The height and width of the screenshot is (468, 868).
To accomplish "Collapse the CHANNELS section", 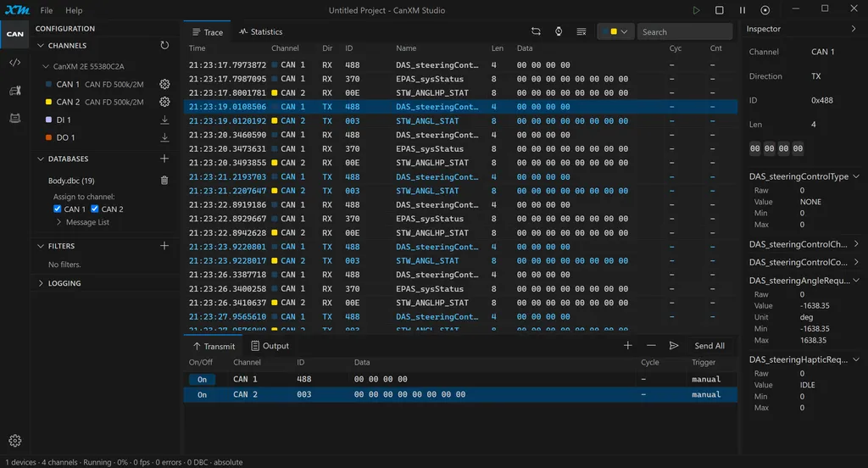I will click(41, 46).
